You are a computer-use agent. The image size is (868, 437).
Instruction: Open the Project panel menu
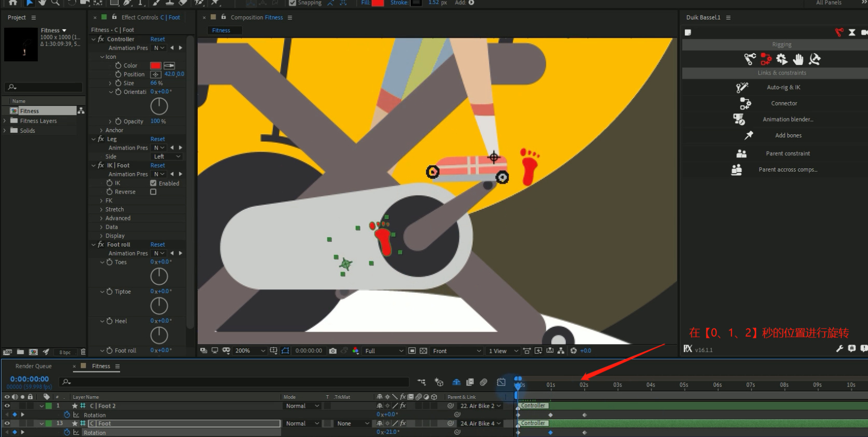click(x=34, y=17)
